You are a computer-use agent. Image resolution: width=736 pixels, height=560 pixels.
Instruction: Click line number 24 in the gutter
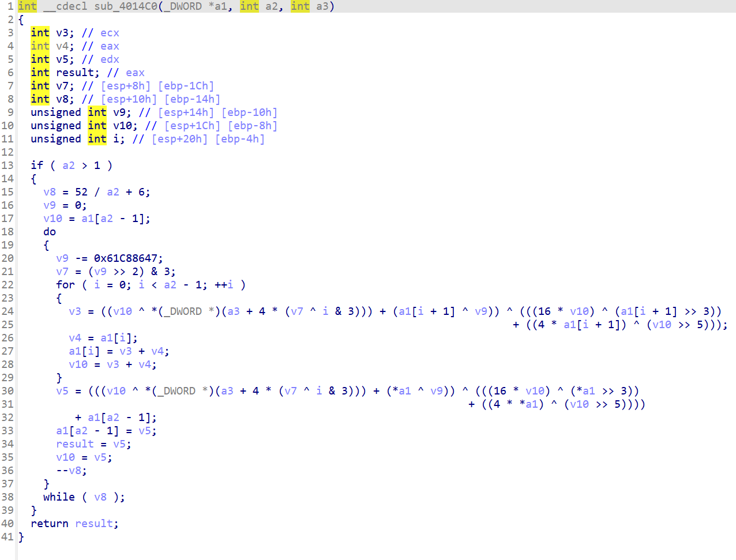(7, 311)
